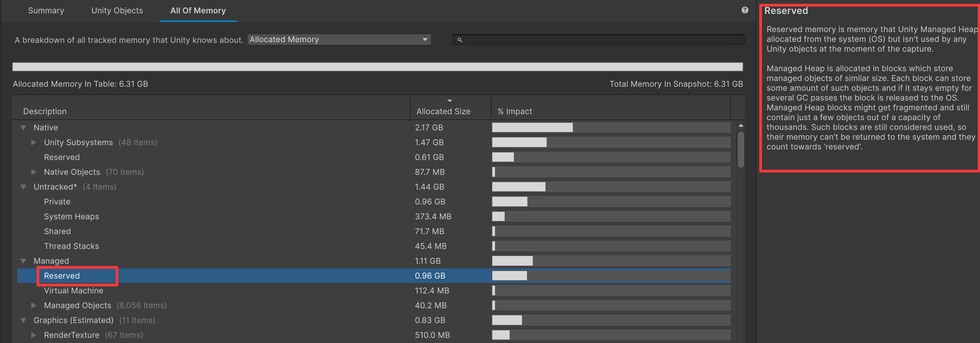Collapse the Managed group

tap(23, 261)
